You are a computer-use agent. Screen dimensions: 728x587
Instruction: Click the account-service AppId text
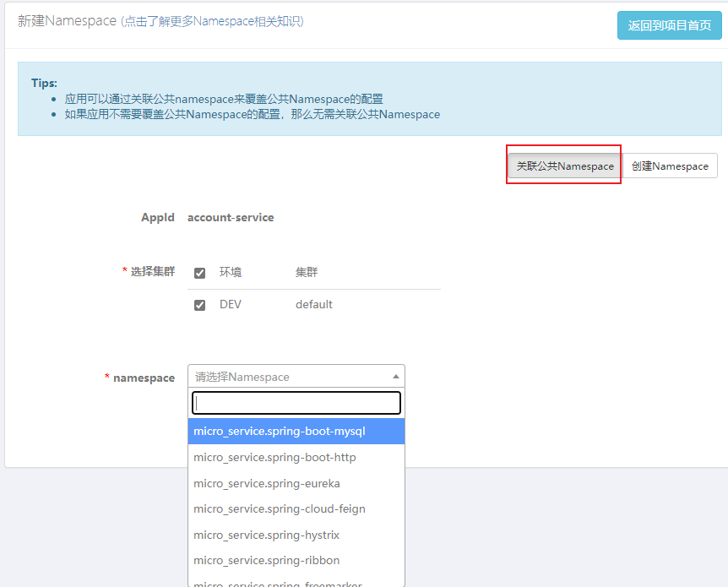[231, 217]
